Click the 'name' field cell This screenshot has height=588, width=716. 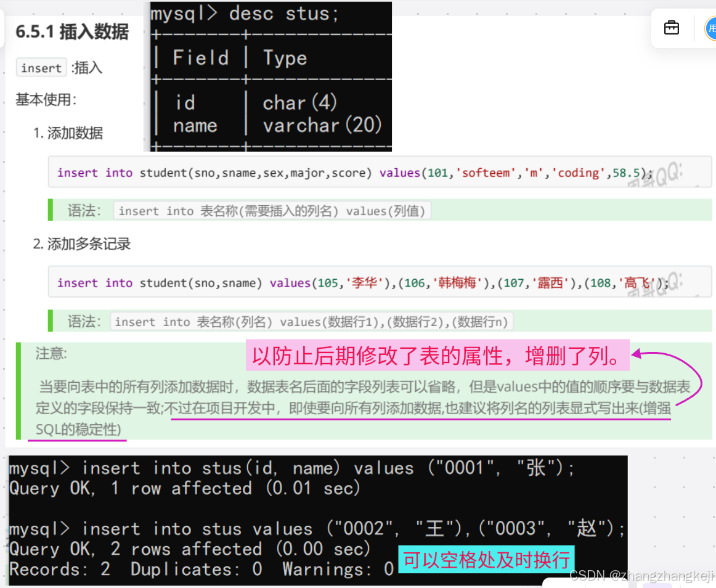[x=195, y=125]
